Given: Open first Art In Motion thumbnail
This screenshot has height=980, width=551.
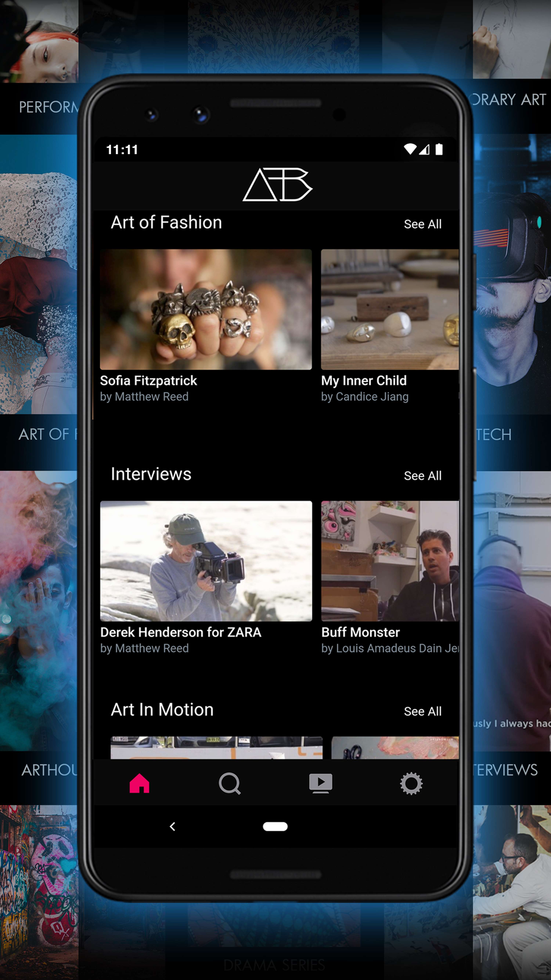Looking at the screenshot, I should [216, 748].
